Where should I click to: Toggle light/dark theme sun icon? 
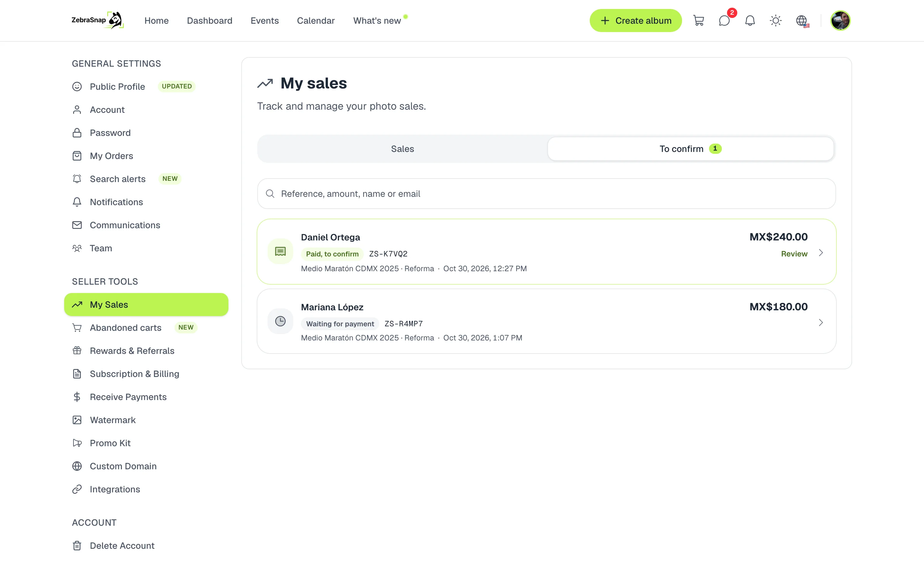coord(775,21)
